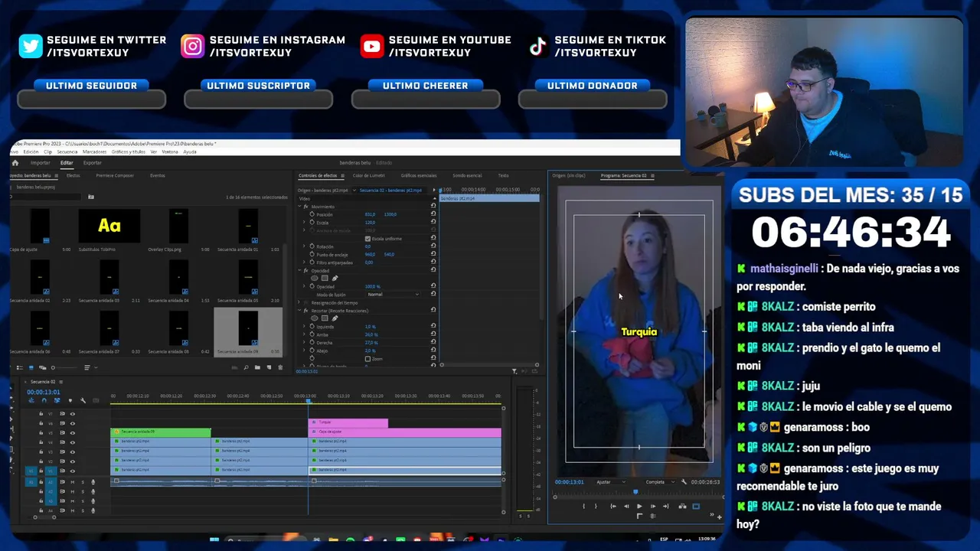Open project panel search (magnifier) icon
Viewport: 980px width, 551px height.
pos(246,367)
